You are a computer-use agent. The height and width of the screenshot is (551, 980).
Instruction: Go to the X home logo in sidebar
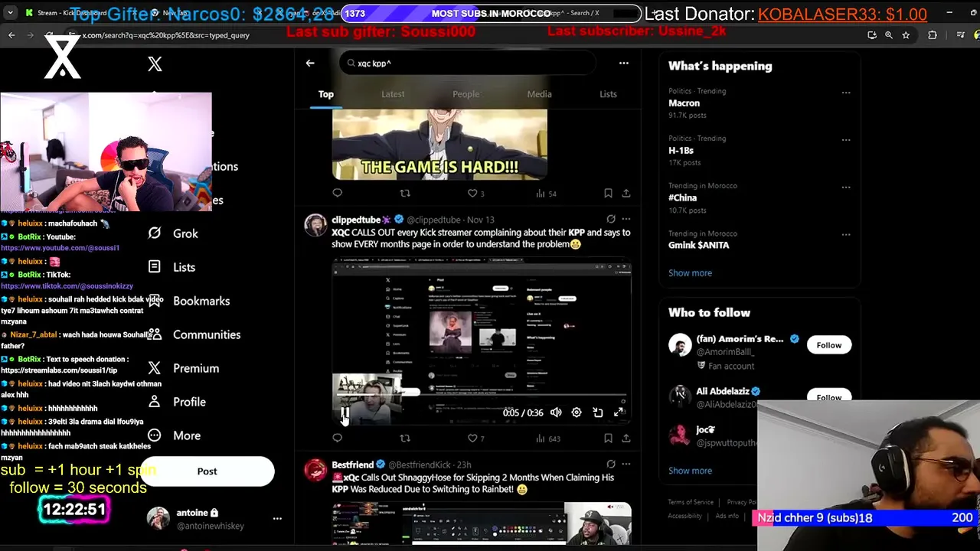[155, 64]
